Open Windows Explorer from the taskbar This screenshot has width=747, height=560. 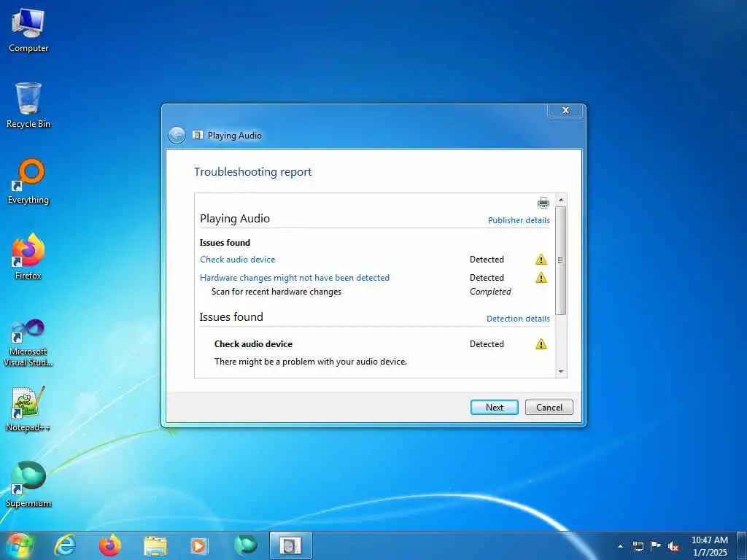click(155, 545)
